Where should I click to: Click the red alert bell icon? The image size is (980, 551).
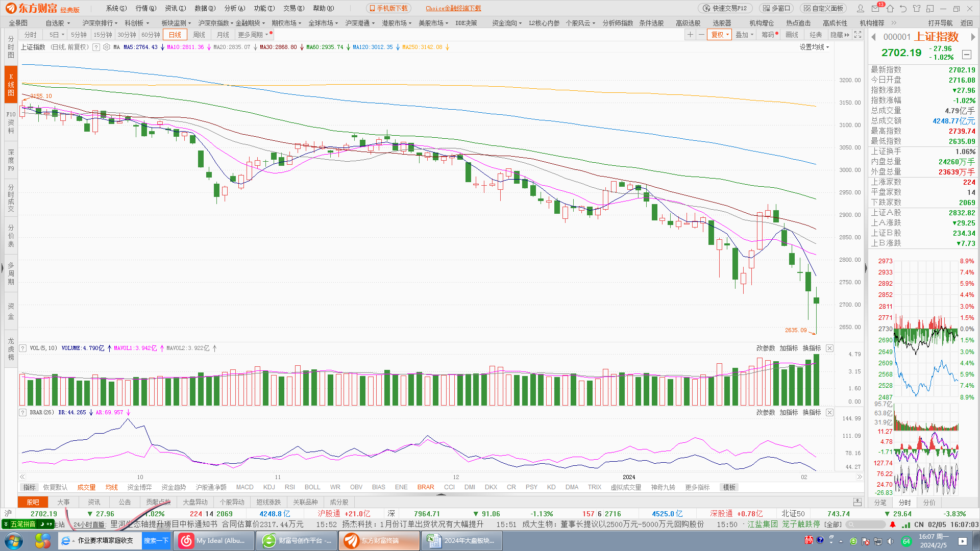point(893,524)
